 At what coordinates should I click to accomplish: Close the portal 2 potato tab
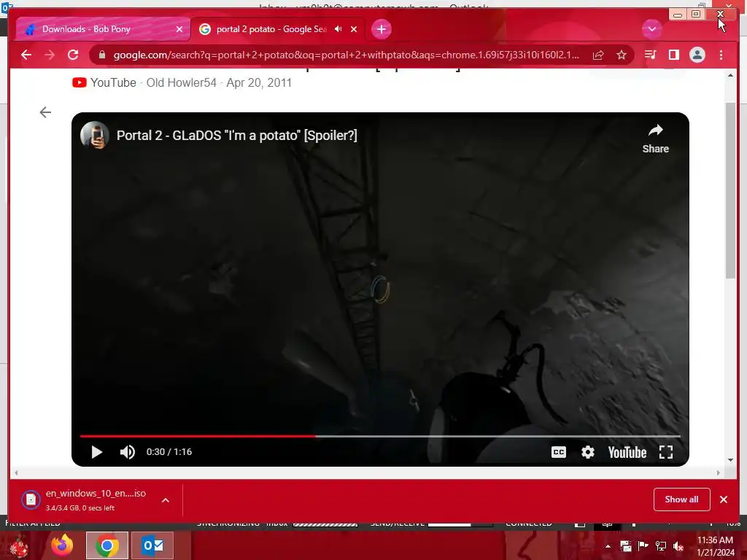(x=354, y=29)
